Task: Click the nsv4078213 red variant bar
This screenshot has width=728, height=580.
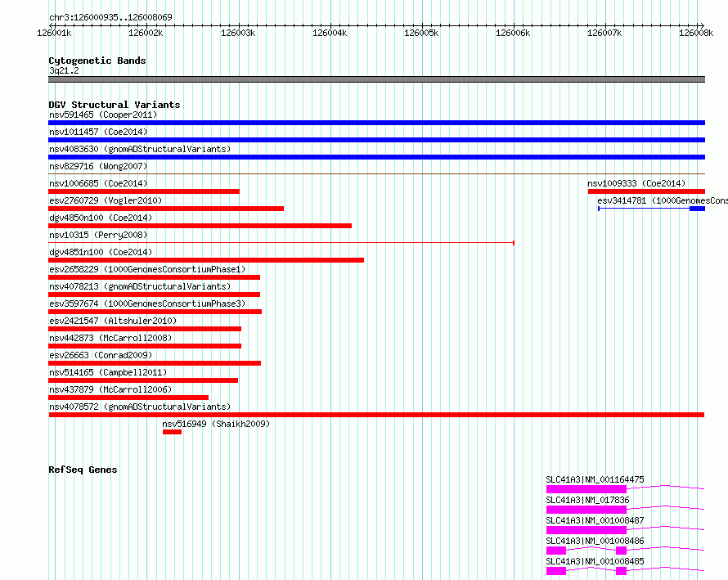Action: 154,294
